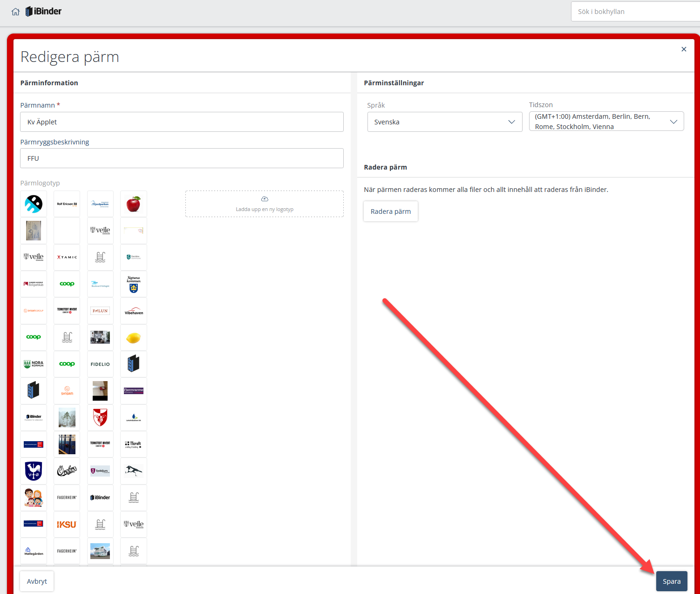Choose the Nora Kommun logotype
Screen dimensions: 700x594
pyautogui.click(x=34, y=364)
